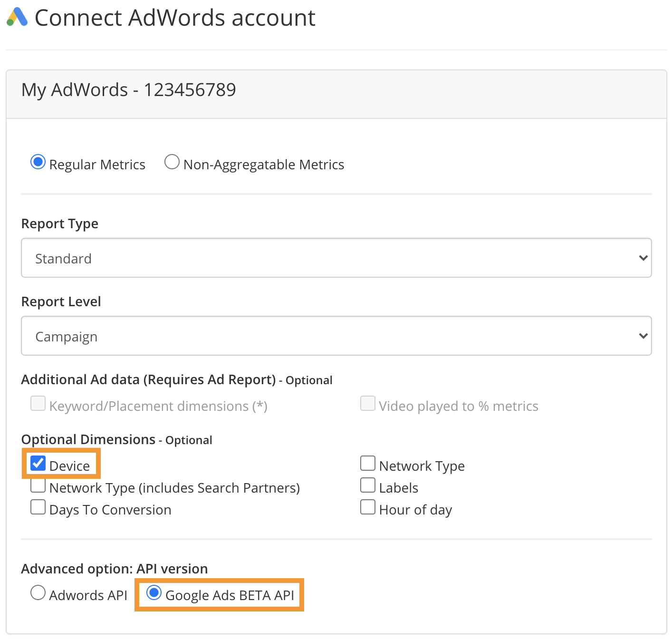Click the Report Level label
The width and height of the screenshot is (672, 640).
[x=61, y=301]
